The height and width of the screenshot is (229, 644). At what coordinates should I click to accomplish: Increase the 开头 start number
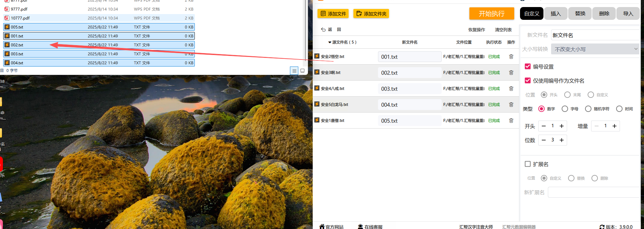(x=562, y=126)
